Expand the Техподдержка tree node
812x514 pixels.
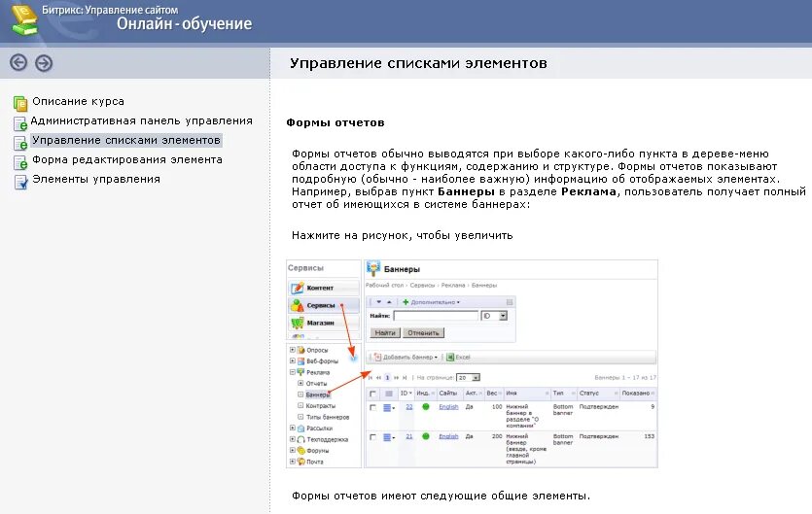point(292,439)
